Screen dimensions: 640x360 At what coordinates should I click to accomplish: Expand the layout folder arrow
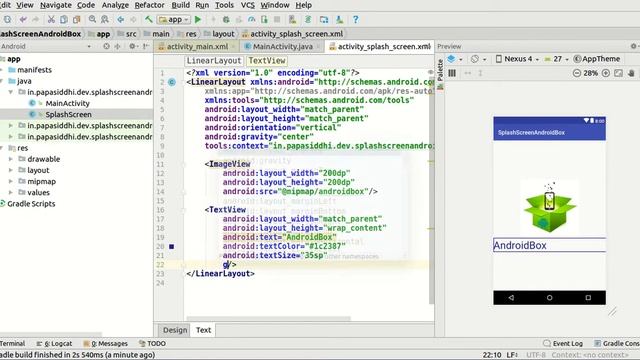pos(11,170)
